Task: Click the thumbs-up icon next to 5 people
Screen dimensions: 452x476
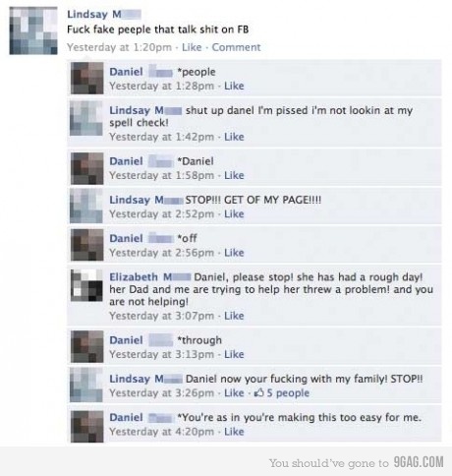Action: [259, 392]
